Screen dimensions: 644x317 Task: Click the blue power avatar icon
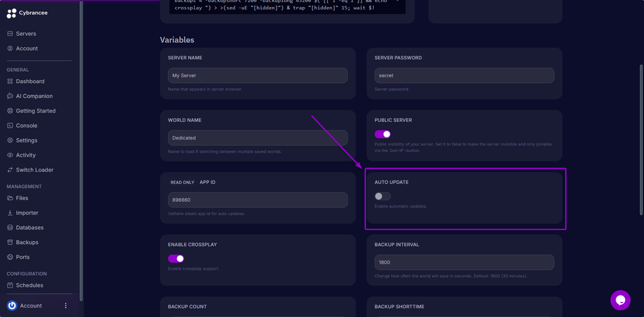point(12,306)
